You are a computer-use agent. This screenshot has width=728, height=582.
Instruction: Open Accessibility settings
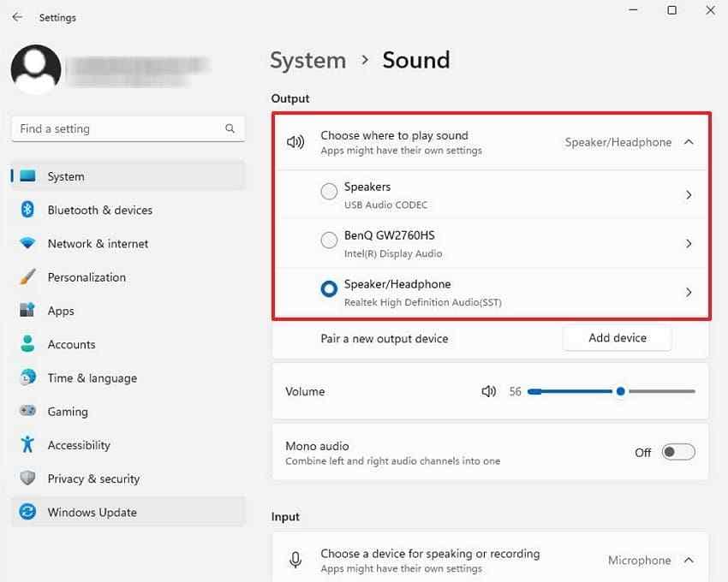pyautogui.click(x=128, y=444)
